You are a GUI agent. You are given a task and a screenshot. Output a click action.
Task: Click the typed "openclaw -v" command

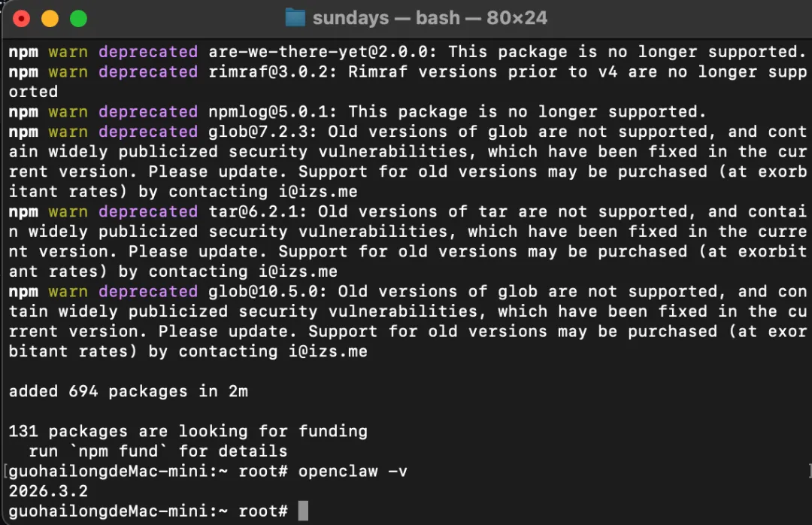coord(353,472)
